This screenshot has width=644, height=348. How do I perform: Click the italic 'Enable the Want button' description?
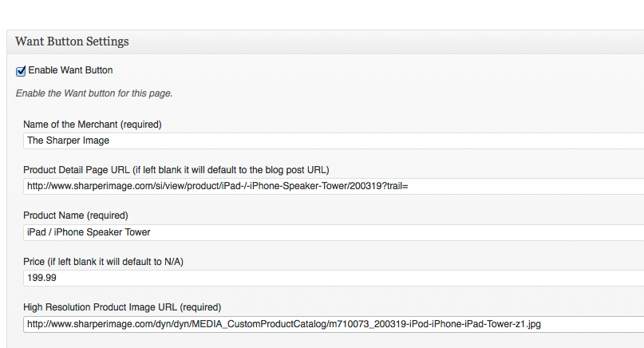(x=94, y=93)
